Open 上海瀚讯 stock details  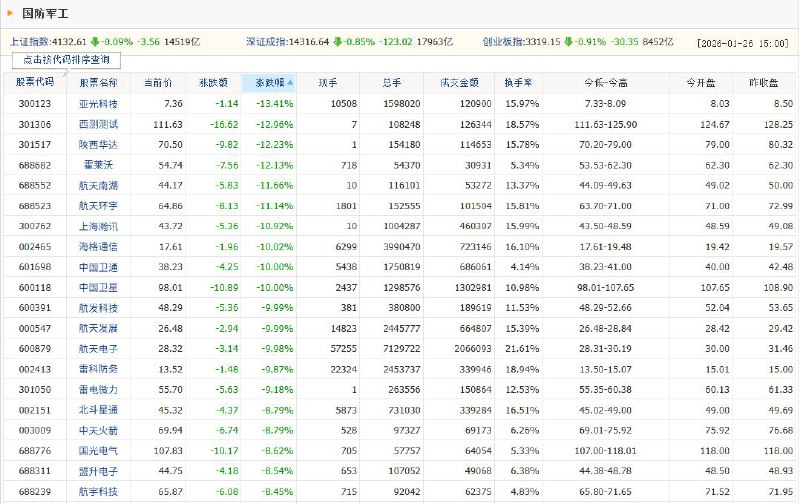98,226
